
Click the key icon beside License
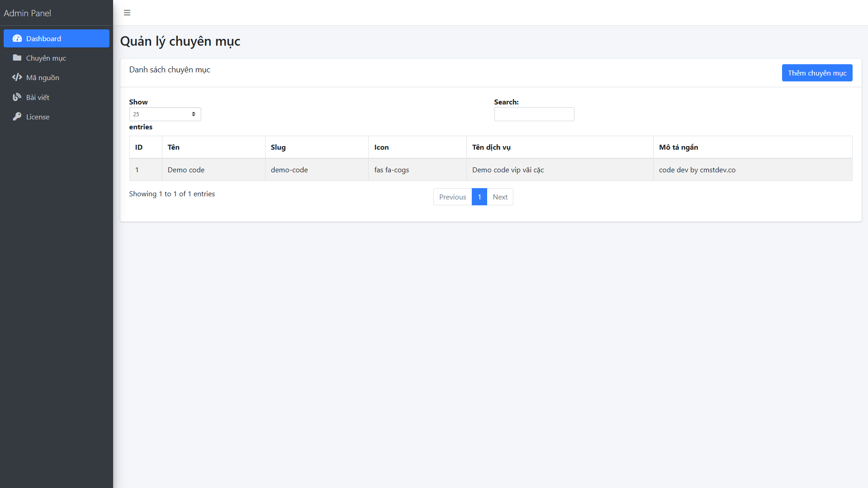[x=17, y=117]
